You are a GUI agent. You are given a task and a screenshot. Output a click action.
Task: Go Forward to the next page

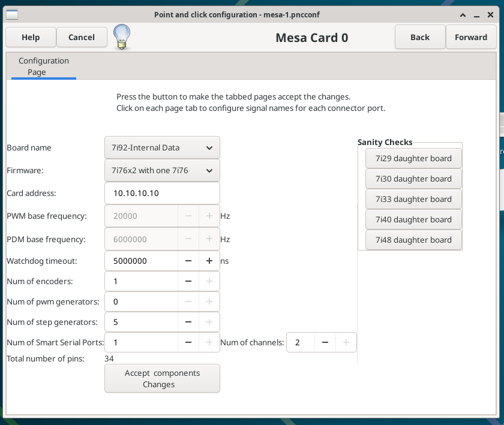click(470, 37)
